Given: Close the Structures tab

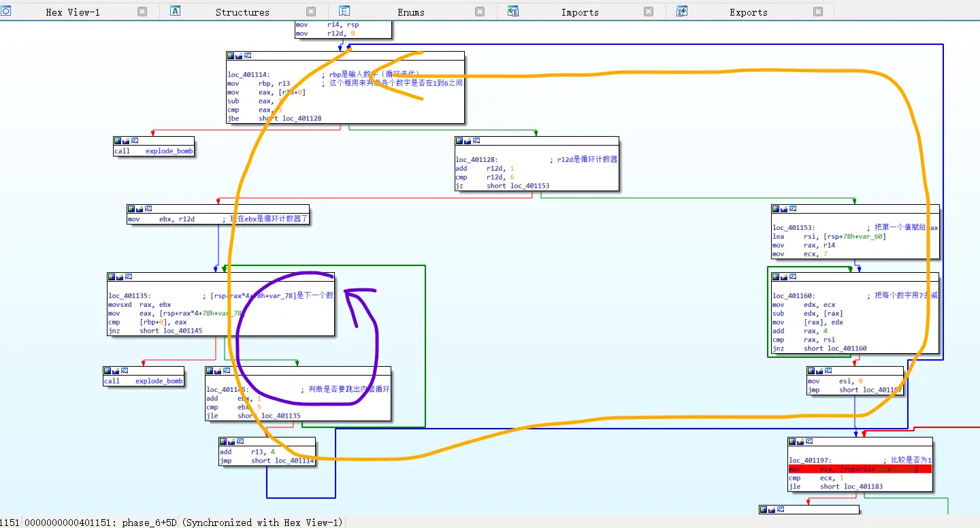Looking at the screenshot, I should pos(311,12).
